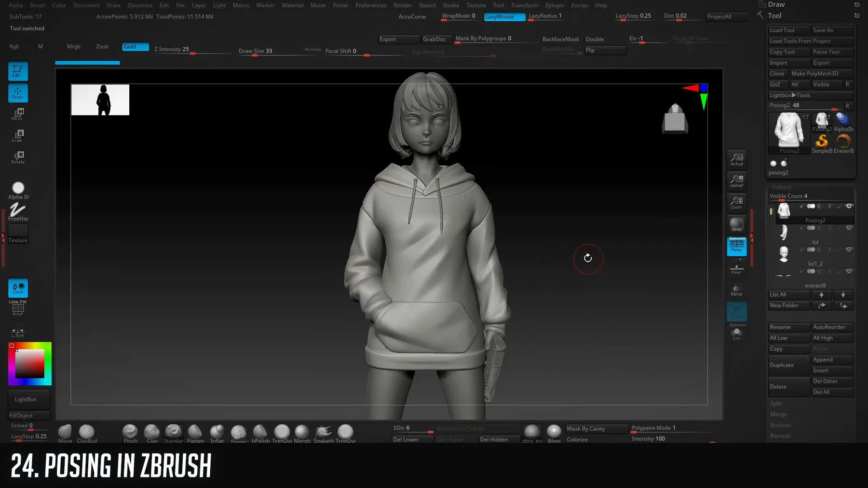Screen dimensions: 868x488
Task: Open the Texture selector slot
Action: click(18, 234)
